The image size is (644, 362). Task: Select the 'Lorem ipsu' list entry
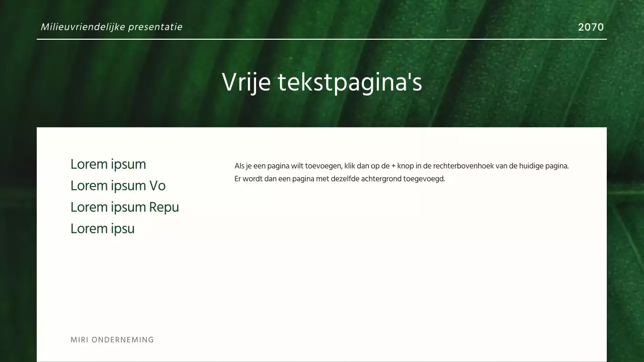(102, 228)
